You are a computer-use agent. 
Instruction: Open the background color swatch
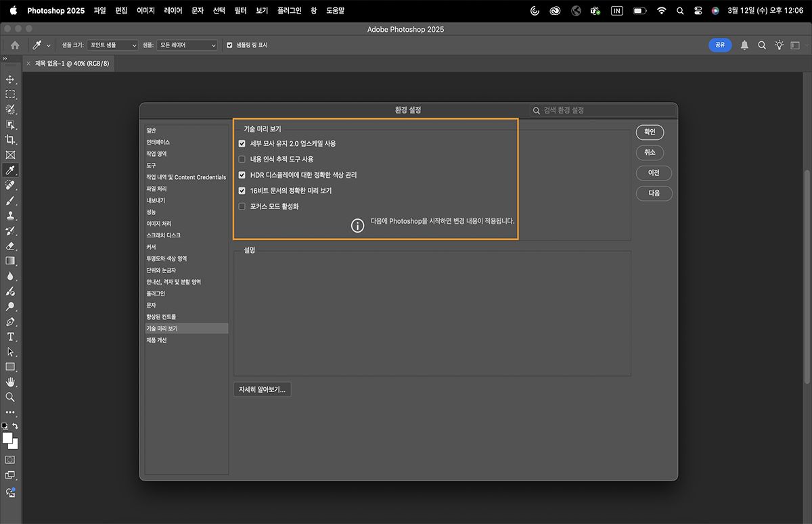[x=14, y=444]
